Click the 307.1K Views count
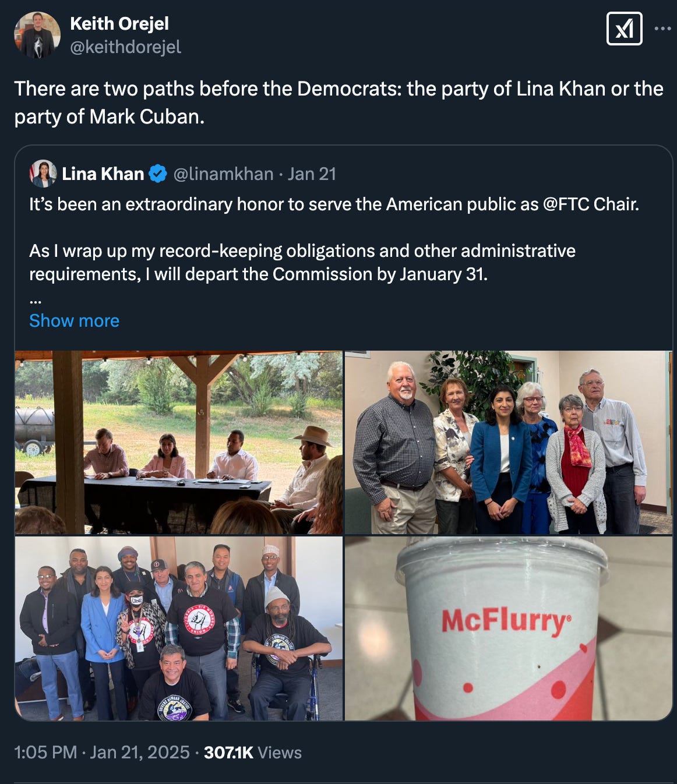Screen dimensions: 677x784 253,752
